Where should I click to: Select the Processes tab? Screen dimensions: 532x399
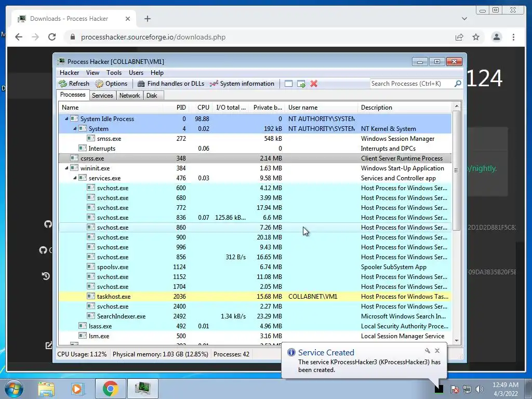point(73,95)
